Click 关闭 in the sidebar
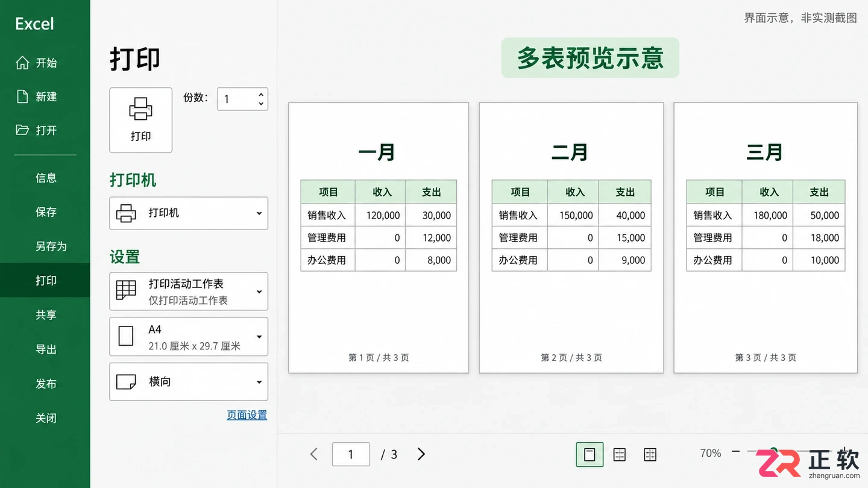The height and width of the screenshot is (488, 868). coord(46,418)
